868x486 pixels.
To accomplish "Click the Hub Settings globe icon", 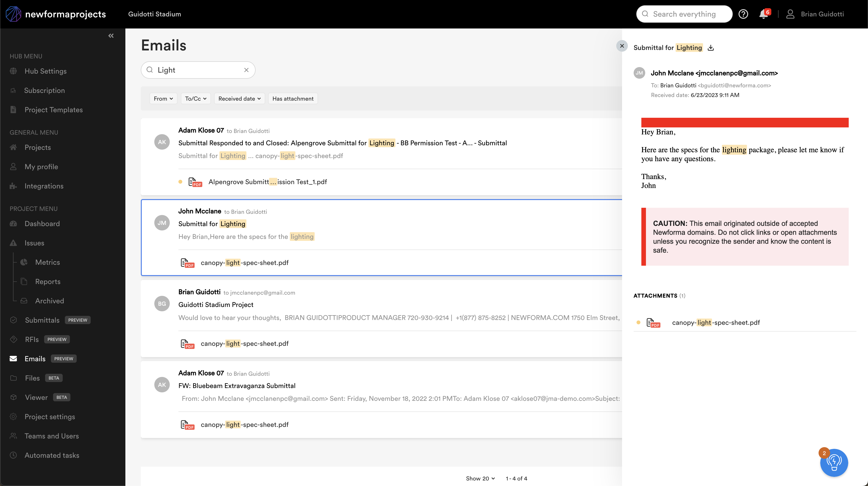I will pyautogui.click(x=14, y=71).
